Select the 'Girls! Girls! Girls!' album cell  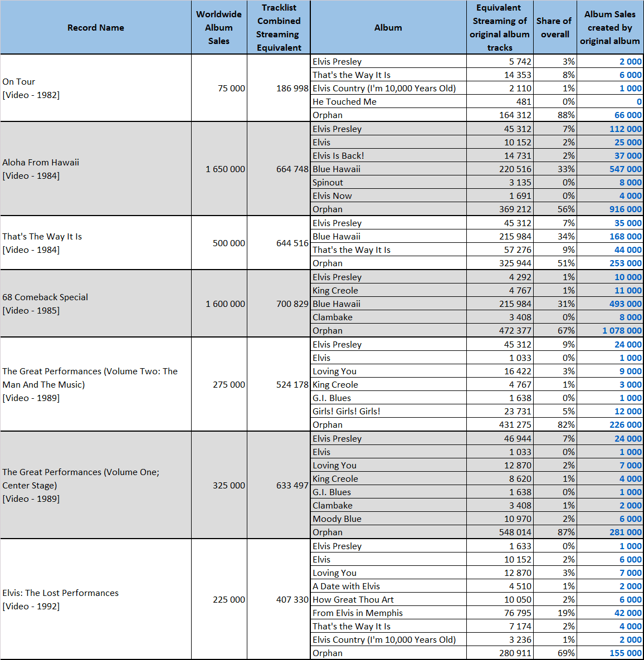click(388, 411)
